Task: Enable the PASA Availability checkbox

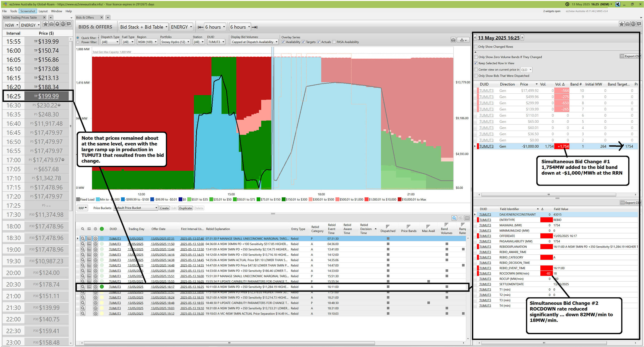Action: point(334,42)
